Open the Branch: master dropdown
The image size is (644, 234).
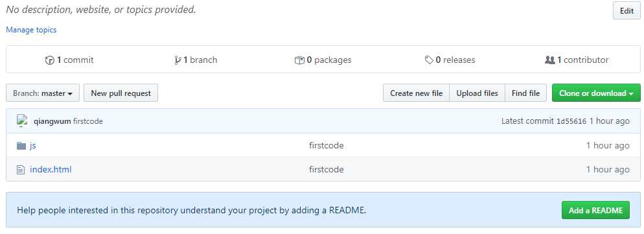click(x=43, y=93)
